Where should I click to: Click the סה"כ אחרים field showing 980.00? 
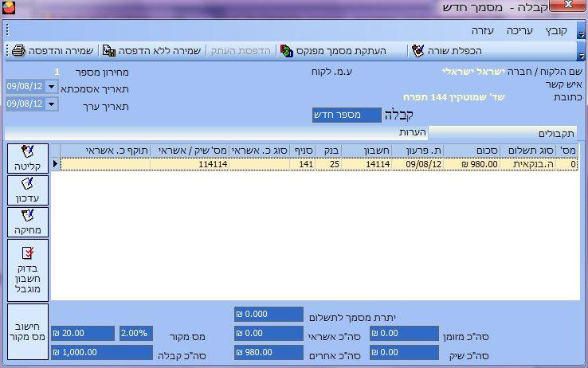click(x=269, y=353)
